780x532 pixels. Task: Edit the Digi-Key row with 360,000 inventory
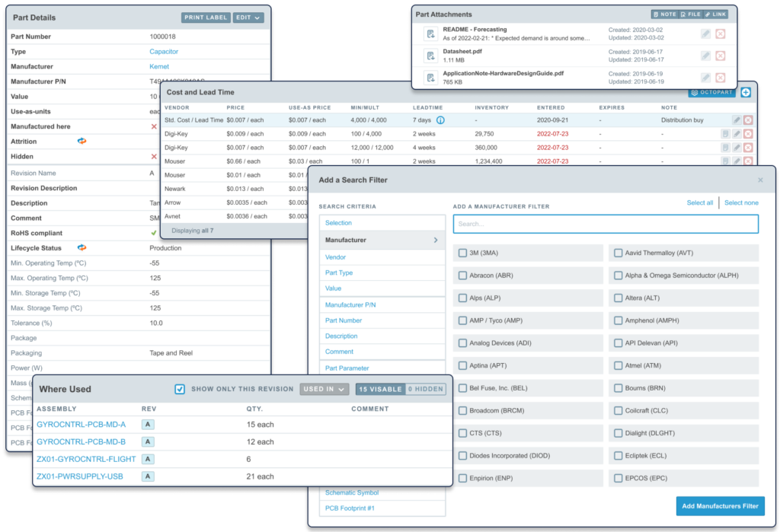pyautogui.click(x=737, y=148)
